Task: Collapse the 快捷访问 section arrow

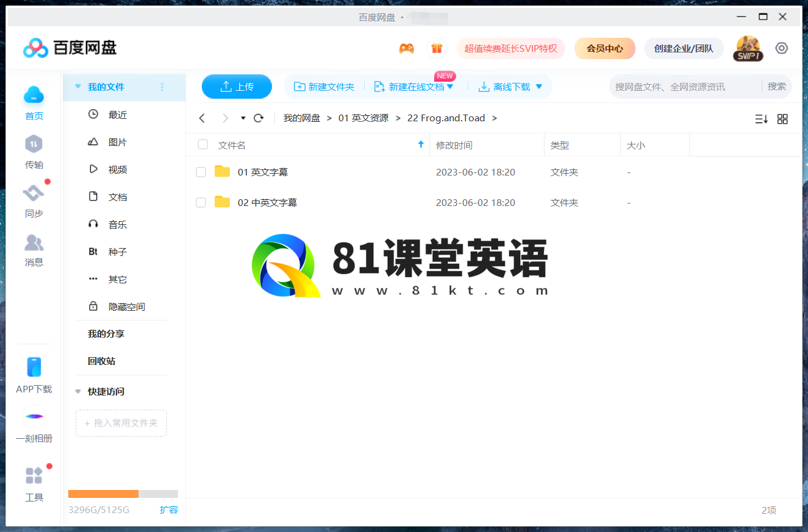Action: [77, 391]
